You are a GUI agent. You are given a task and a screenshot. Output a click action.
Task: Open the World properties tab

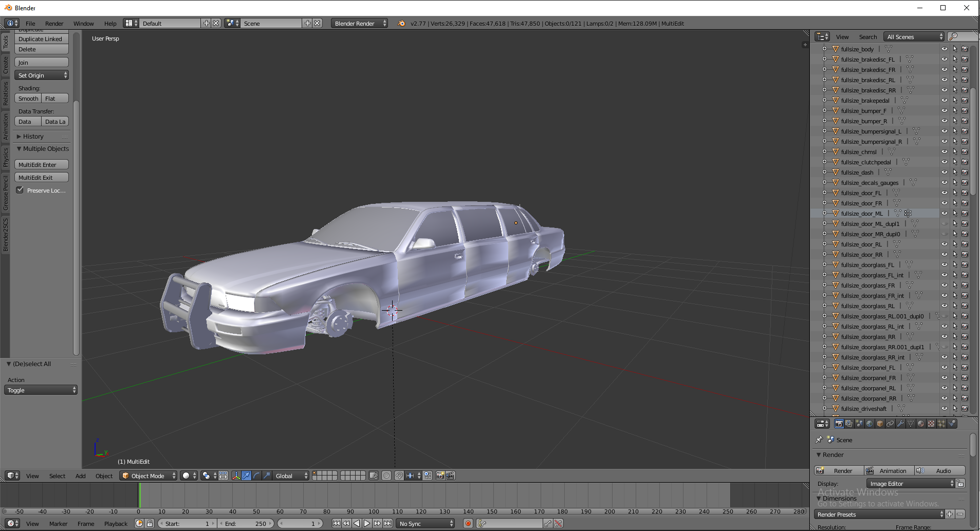click(870, 424)
